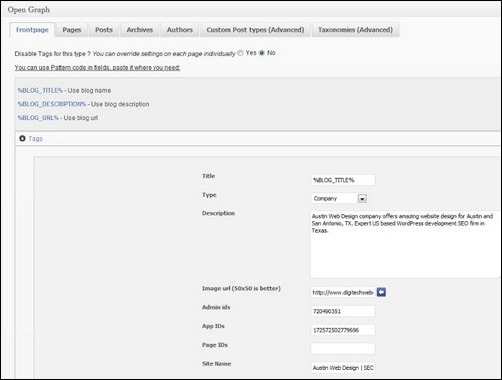Insert the %BLOG_URL% pattern code
Image resolution: width=502 pixels, height=380 pixels.
pyautogui.click(x=38, y=118)
